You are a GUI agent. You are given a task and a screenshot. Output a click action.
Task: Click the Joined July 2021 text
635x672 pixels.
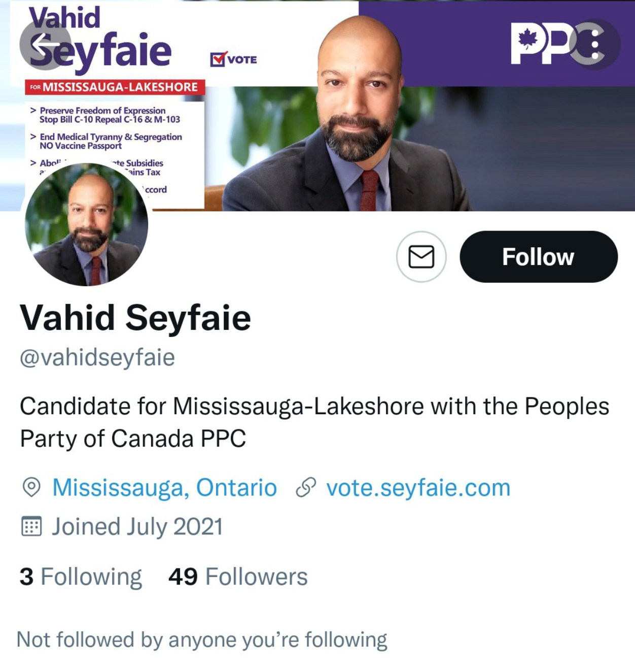137,527
